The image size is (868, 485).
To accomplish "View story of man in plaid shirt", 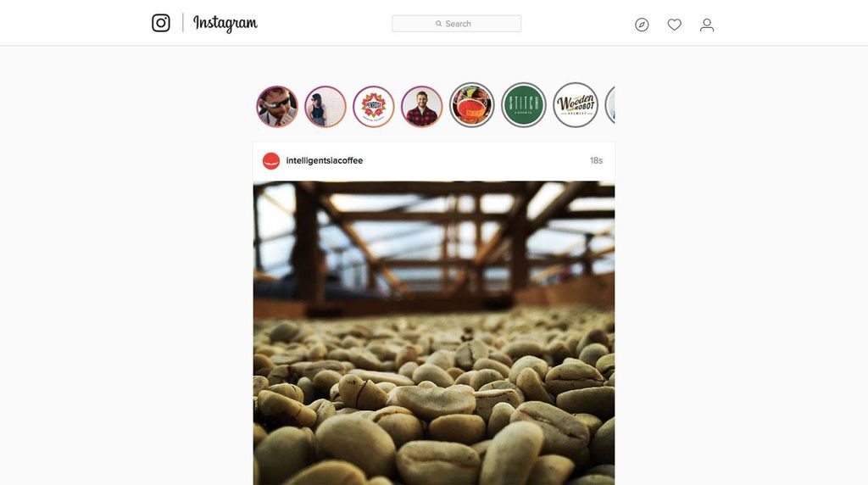I will point(422,106).
